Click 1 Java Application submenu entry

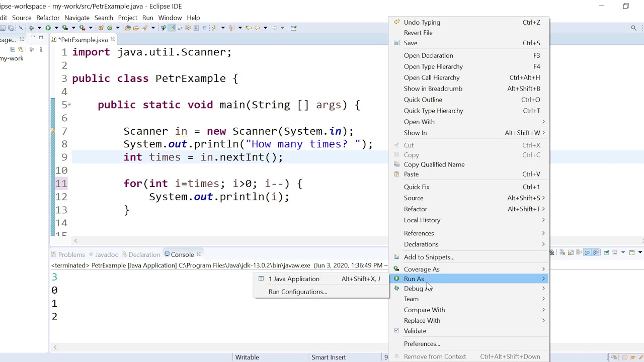point(321,279)
